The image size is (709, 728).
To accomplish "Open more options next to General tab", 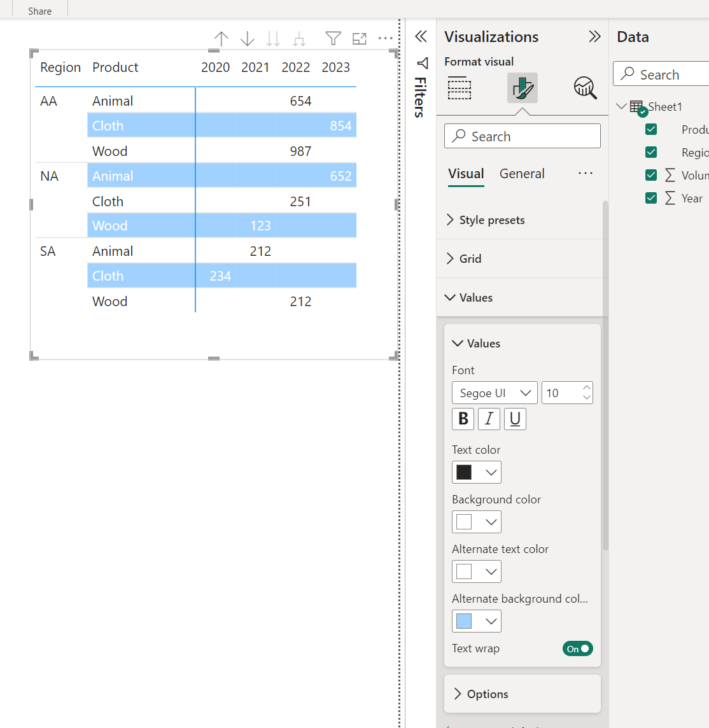I will [x=586, y=173].
